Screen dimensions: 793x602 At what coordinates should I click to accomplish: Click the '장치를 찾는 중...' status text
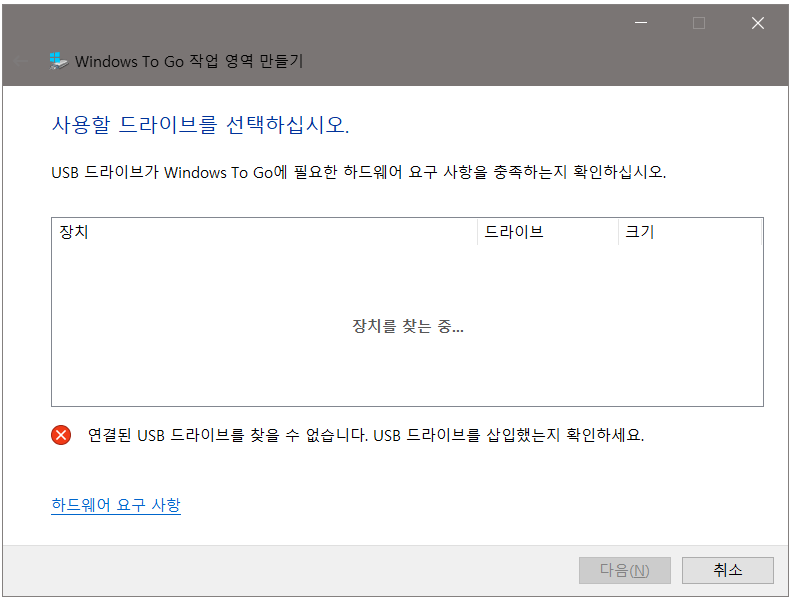(x=408, y=326)
